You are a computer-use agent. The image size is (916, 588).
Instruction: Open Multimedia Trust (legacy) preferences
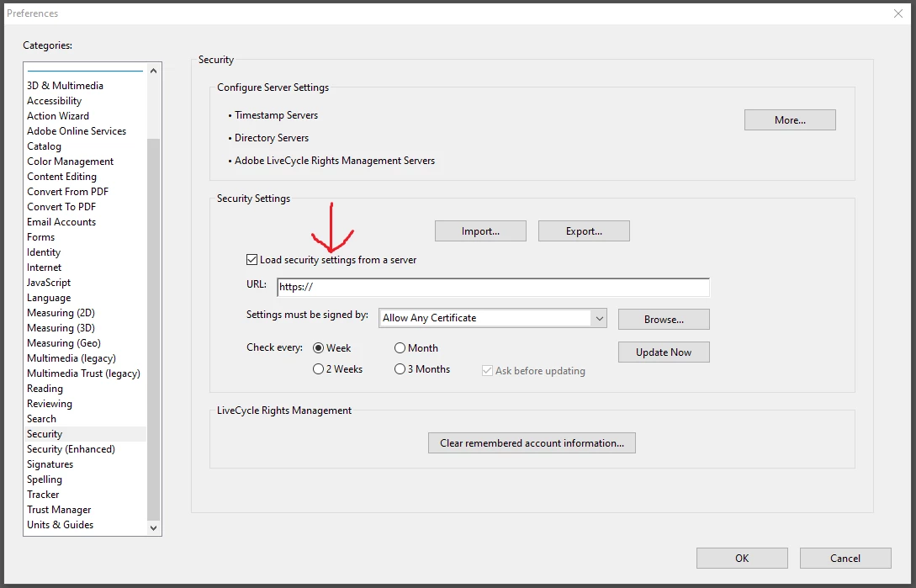(x=83, y=373)
